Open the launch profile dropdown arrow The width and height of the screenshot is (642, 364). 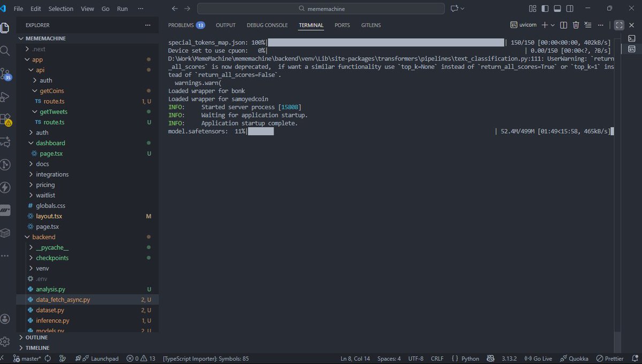[x=553, y=25]
